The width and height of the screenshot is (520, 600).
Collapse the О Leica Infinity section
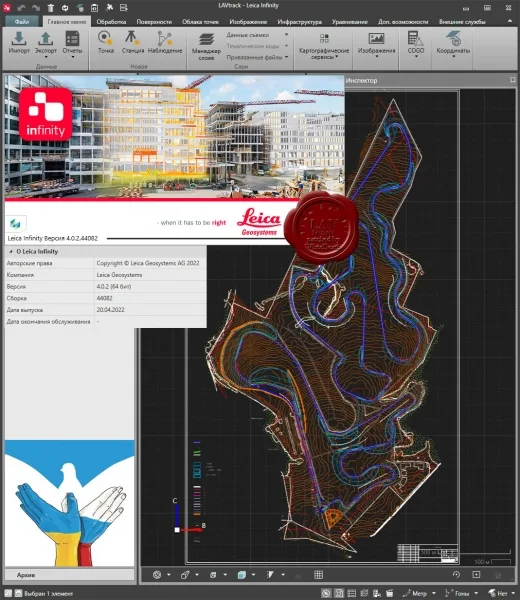tap(10, 251)
